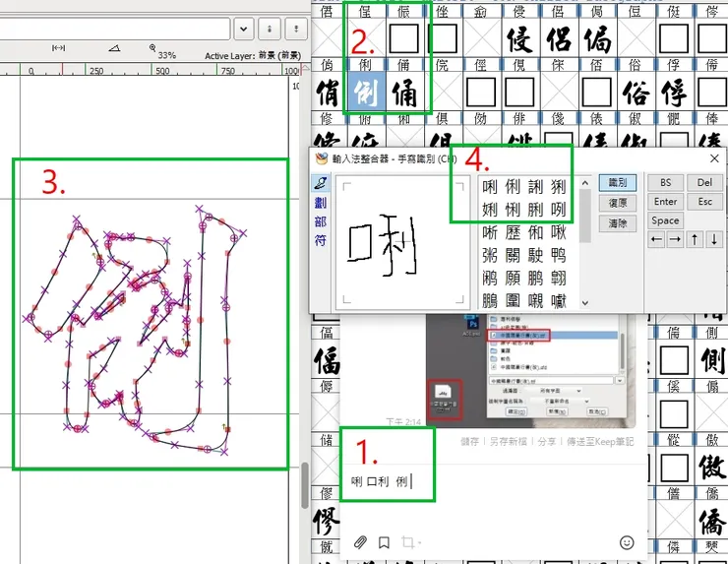Open the emoji smiley picker
The image size is (728, 564).
(x=627, y=542)
